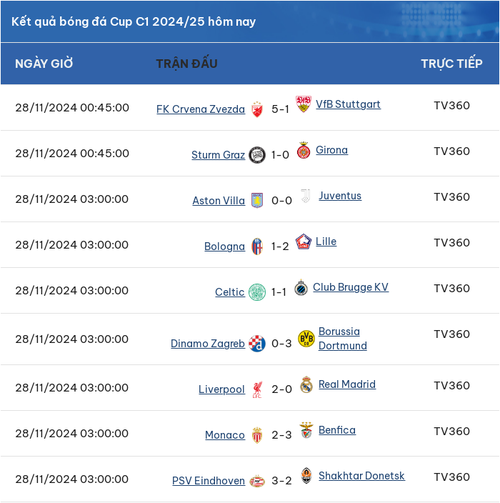Click the Aston Villa crest
Image resolution: width=500 pixels, height=503 pixels.
(257, 200)
